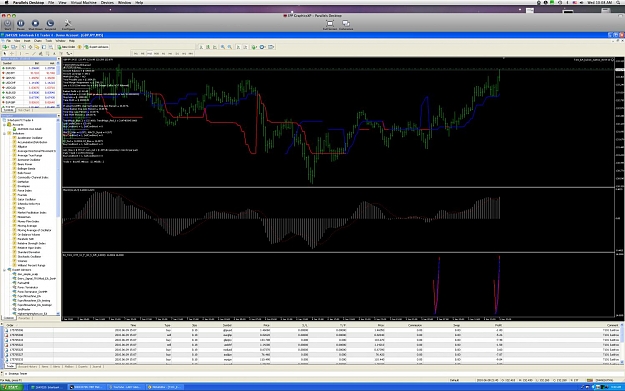This screenshot has height=391, width=625.
Task: Open the Profiles toolbar dropdown
Action: 14,47
